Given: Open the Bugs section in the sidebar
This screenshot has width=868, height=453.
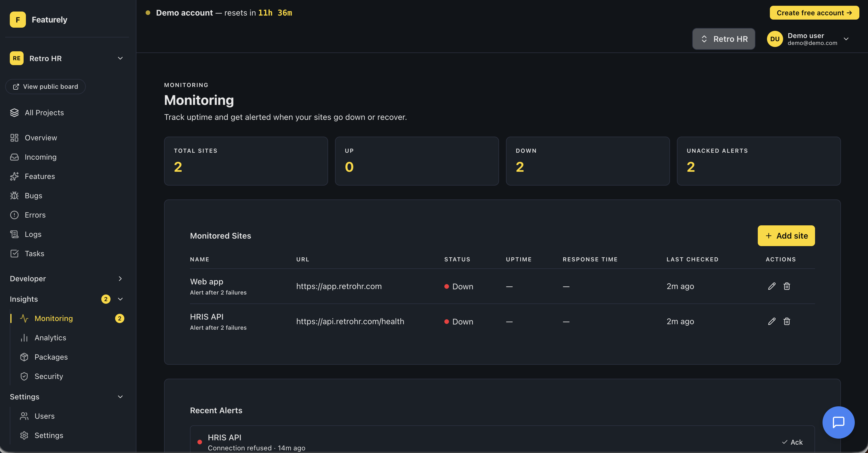Looking at the screenshot, I should tap(33, 196).
